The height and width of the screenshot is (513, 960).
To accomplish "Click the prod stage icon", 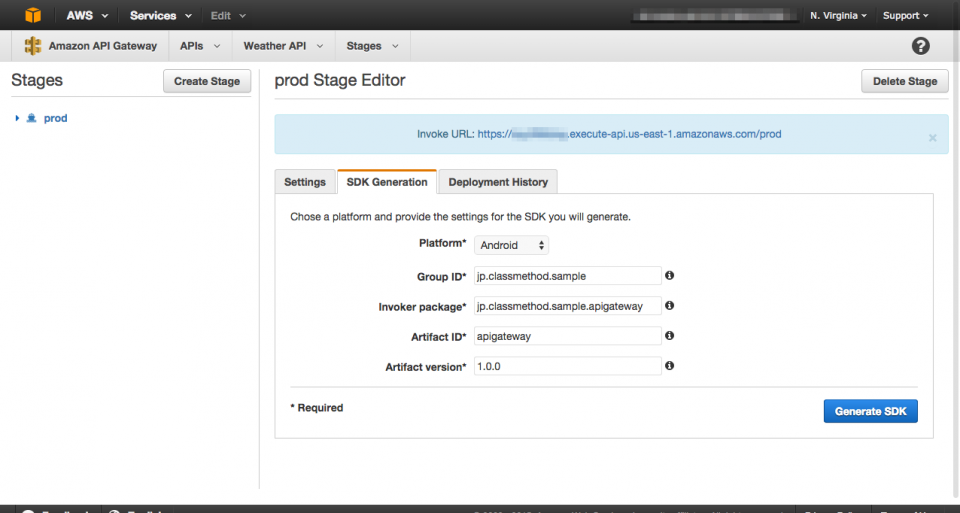I will (32, 118).
